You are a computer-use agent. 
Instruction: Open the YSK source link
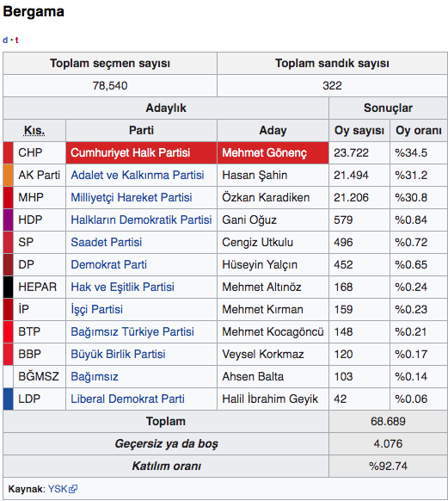tap(58, 489)
